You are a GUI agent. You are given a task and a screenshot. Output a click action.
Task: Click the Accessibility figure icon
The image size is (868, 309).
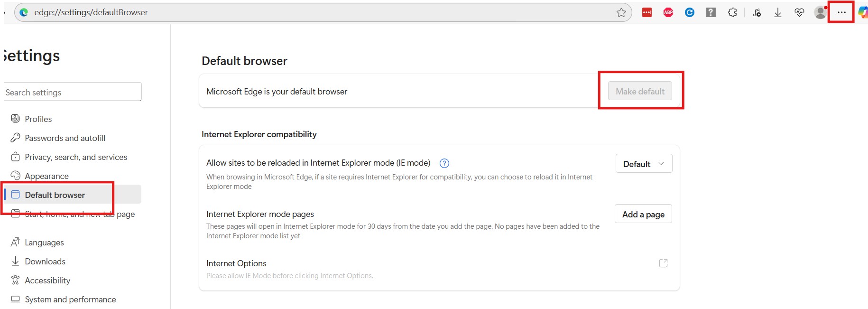tap(15, 280)
